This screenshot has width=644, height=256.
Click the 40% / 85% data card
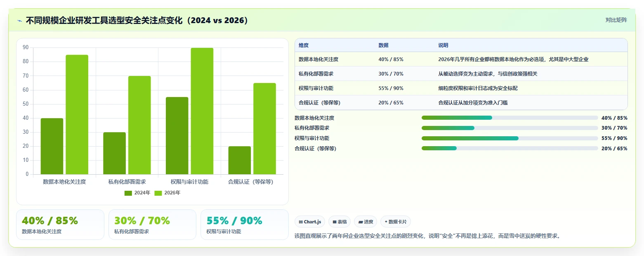(x=60, y=225)
